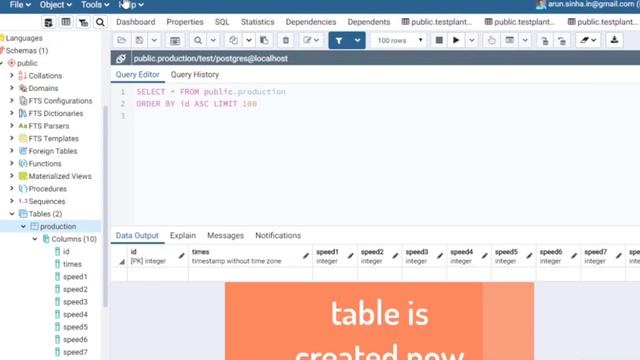The height and width of the screenshot is (360, 640).
Task: Open the Messages output tab
Action: (x=225, y=236)
